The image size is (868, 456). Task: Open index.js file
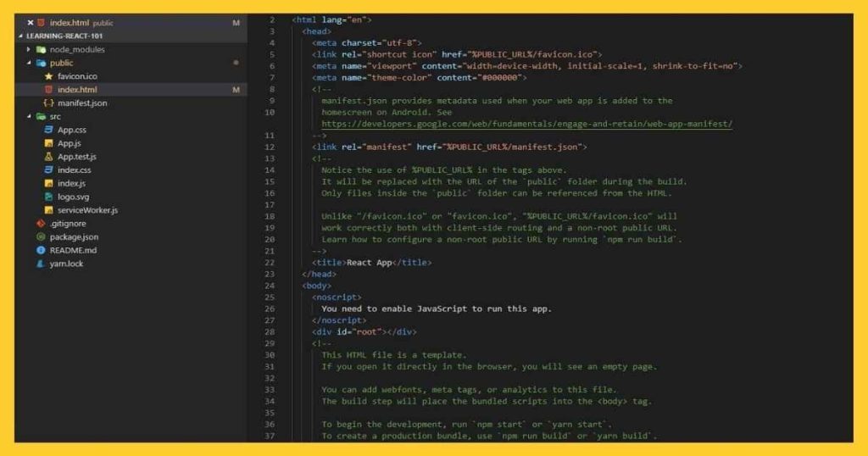71,183
